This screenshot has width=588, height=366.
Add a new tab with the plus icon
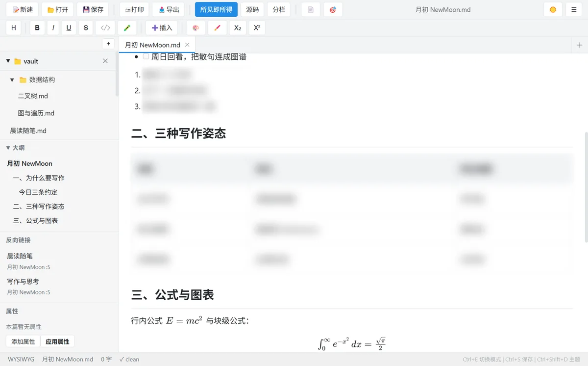580,45
